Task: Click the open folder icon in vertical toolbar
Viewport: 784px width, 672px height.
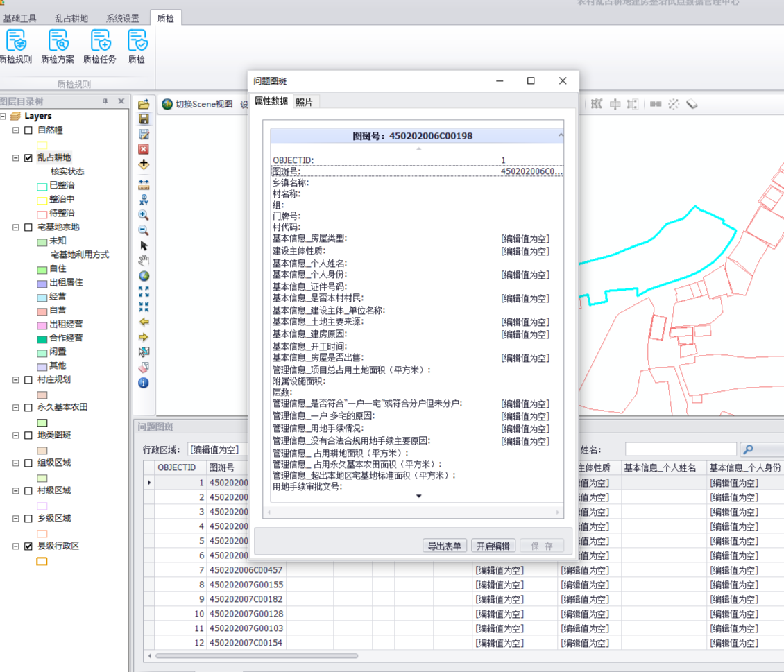Action: click(144, 104)
